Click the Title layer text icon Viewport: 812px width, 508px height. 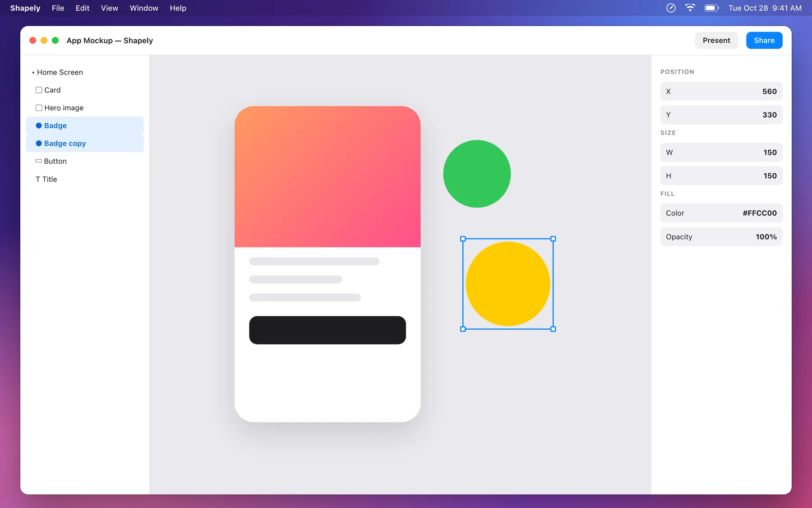click(38, 179)
